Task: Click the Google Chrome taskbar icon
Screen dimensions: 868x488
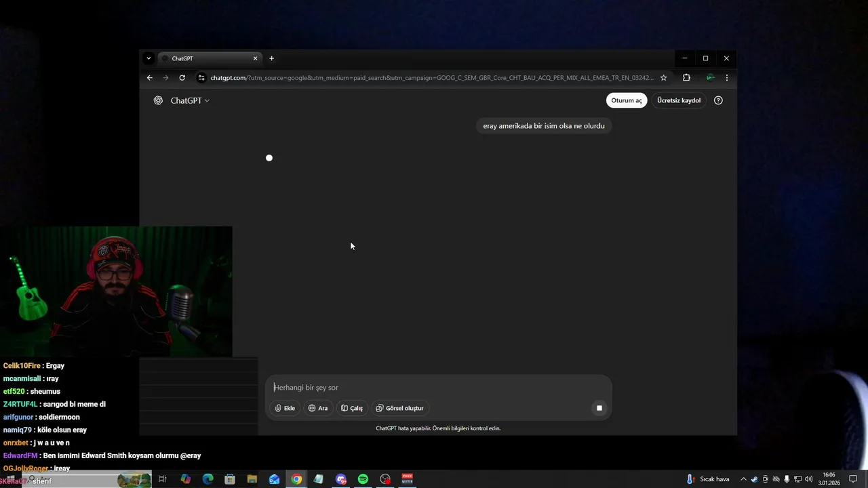Action: [296, 479]
